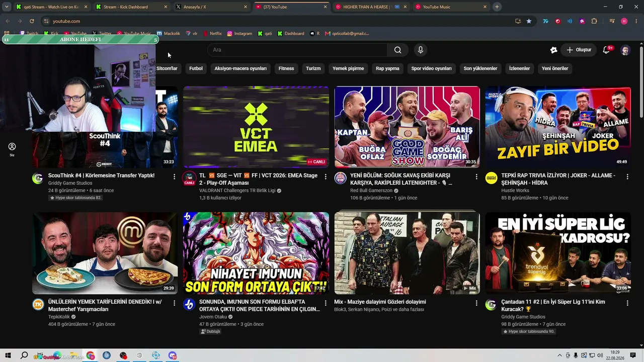The height and width of the screenshot is (362, 644).
Task: Select the Futbol category chip
Action: [196, 68]
